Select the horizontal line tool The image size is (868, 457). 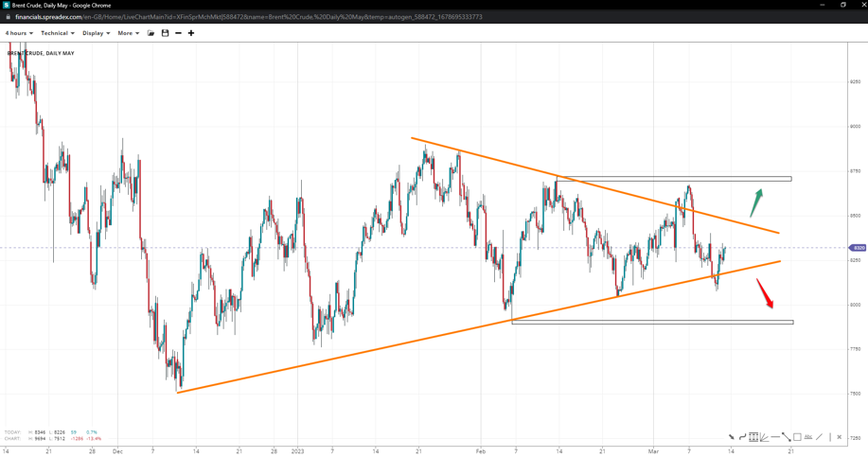(x=775, y=437)
